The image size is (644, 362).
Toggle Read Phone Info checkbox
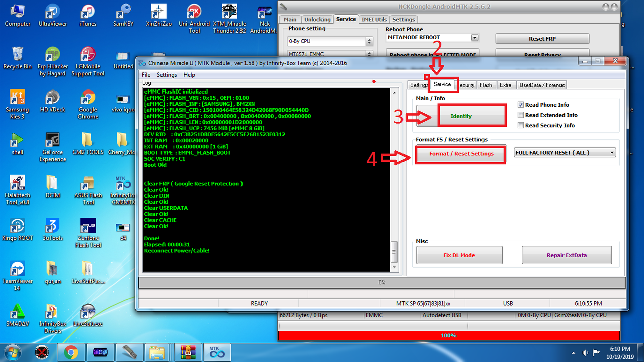tap(521, 105)
